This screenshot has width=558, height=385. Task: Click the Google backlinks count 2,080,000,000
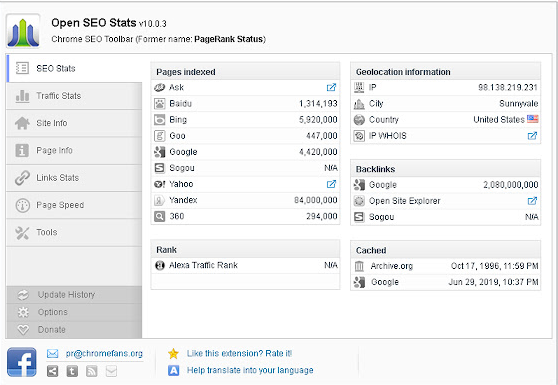tap(511, 185)
